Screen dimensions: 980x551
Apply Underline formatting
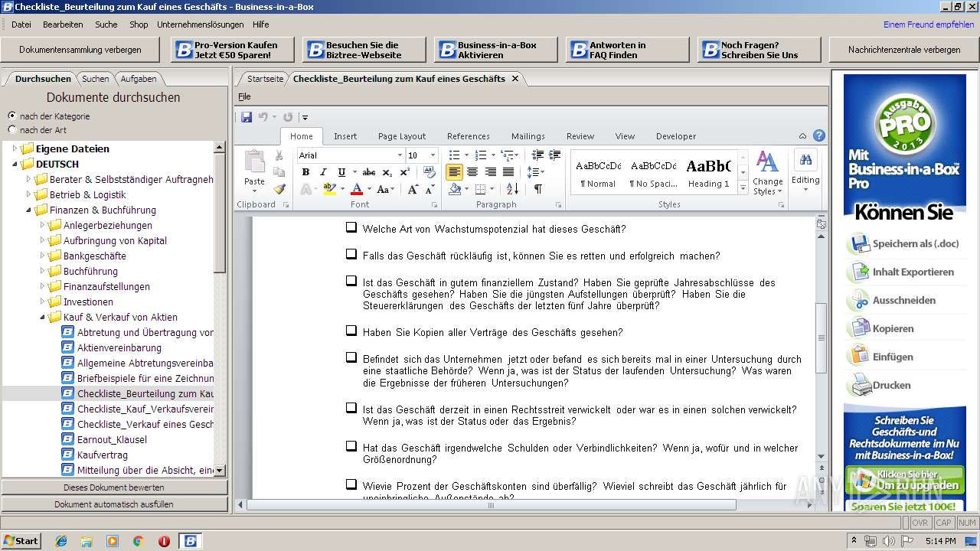(341, 172)
